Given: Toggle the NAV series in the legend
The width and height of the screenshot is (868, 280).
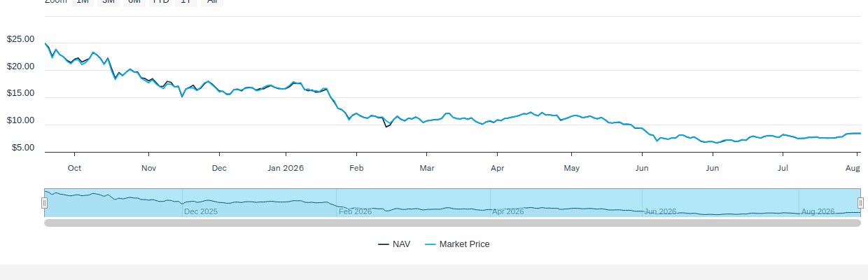Looking at the screenshot, I should (x=394, y=244).
